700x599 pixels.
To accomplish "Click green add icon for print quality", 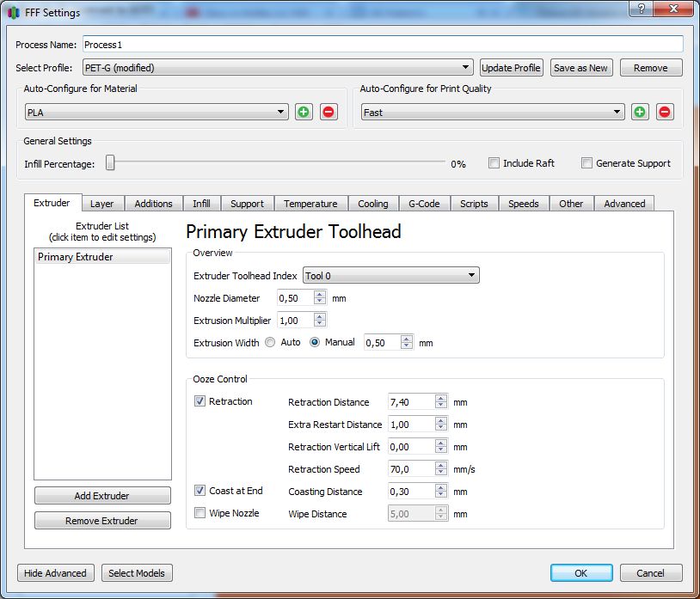I will click(640, 112).
